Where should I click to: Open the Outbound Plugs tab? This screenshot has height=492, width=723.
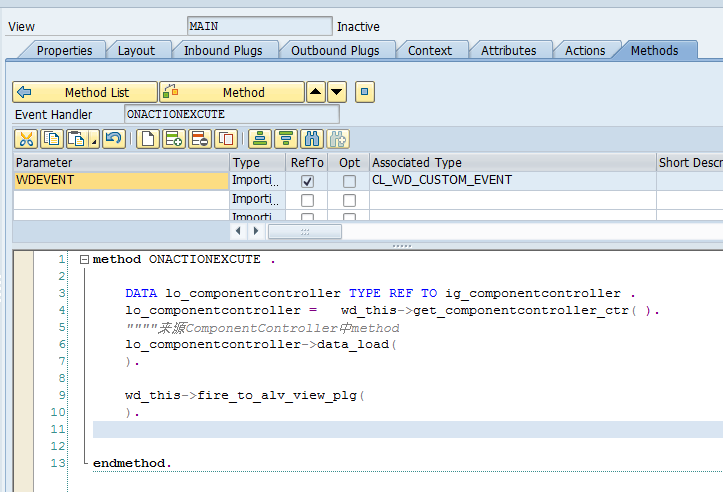click(335, 50)
